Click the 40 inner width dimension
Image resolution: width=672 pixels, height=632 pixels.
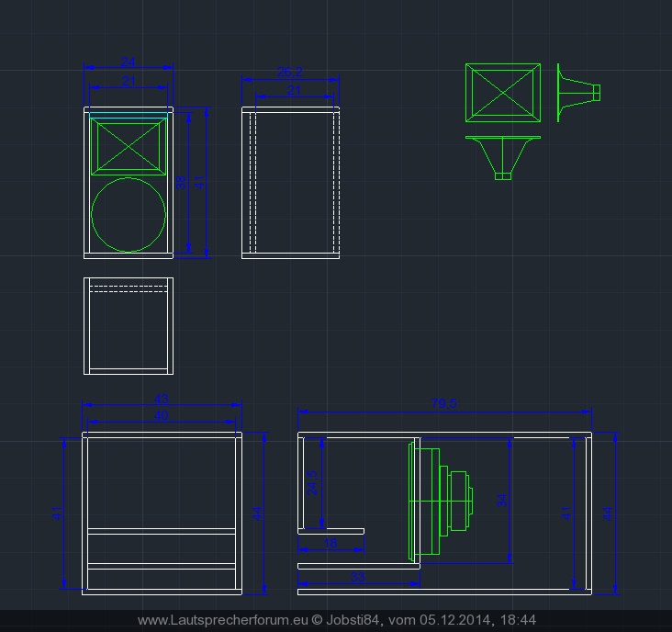[x=162, y=416]
